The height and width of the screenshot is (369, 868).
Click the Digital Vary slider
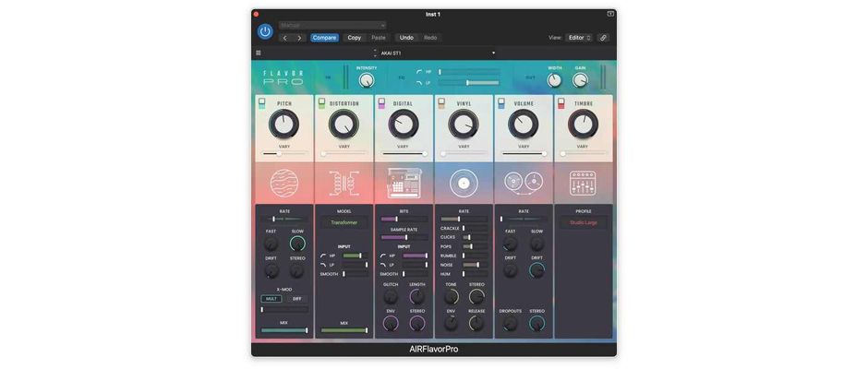pos(404,154)
